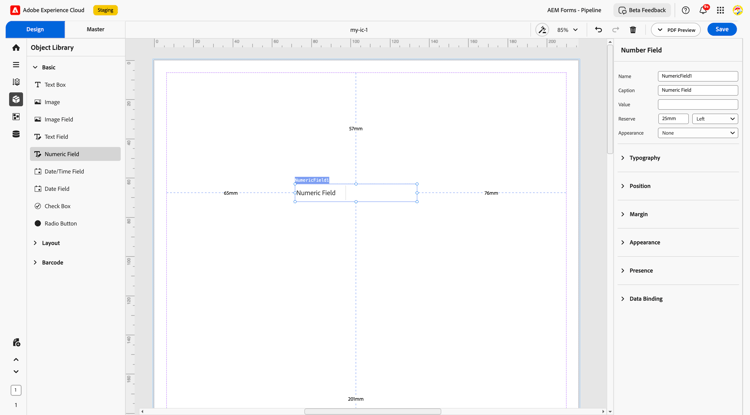Click the Beta Feedback button
Viewport: 750px width, 415px height.
pos(642,10)
